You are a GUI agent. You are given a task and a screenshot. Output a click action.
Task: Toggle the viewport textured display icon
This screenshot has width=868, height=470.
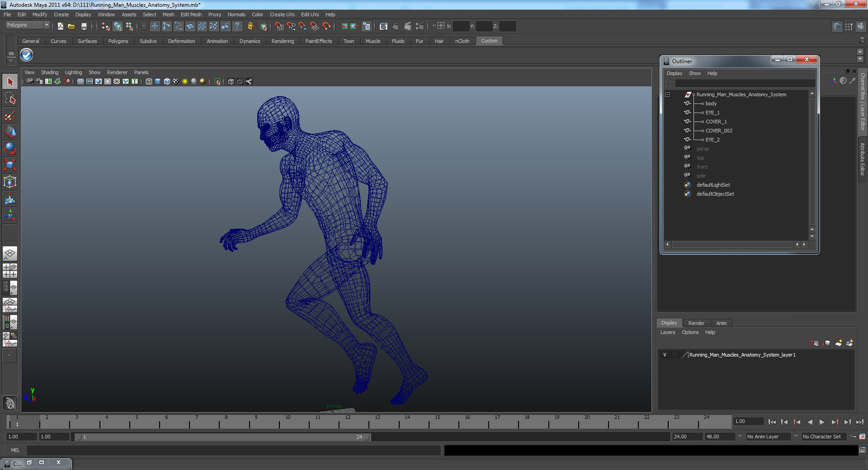(175, 82)
